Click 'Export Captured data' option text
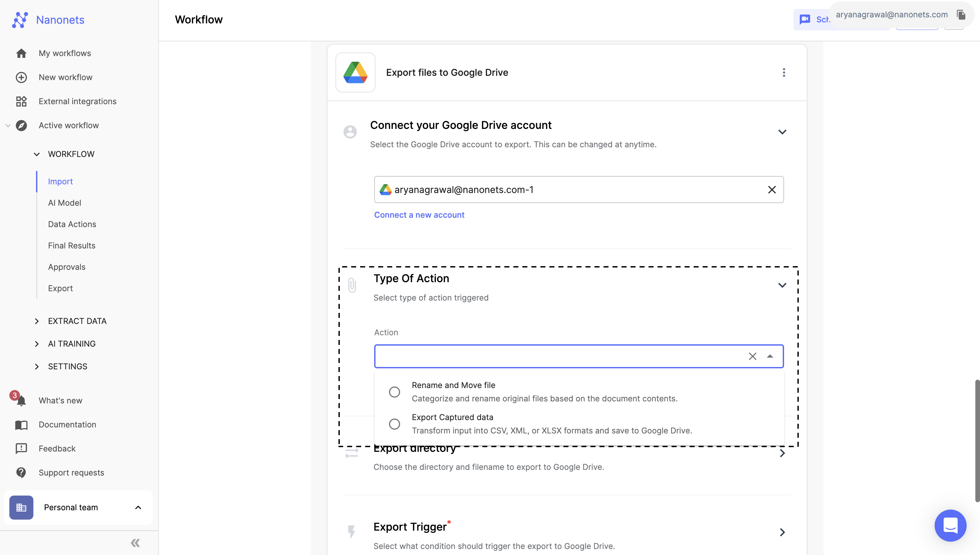Image resolution: width=980 pixels, height=555 pixels. click(452, 417)
